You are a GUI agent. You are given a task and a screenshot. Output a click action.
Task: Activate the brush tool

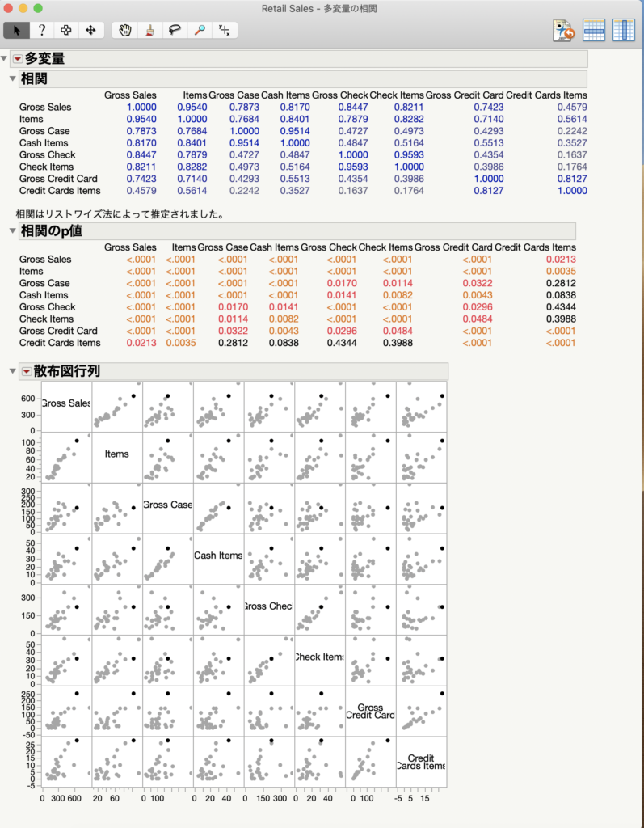pyautogui.click(x=149, y=30)
